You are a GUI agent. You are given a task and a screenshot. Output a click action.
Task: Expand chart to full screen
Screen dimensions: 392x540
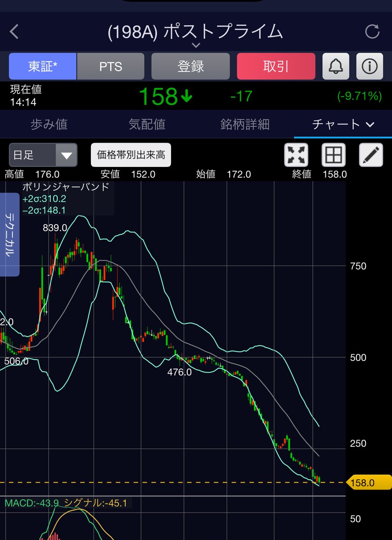pos(296,155)
